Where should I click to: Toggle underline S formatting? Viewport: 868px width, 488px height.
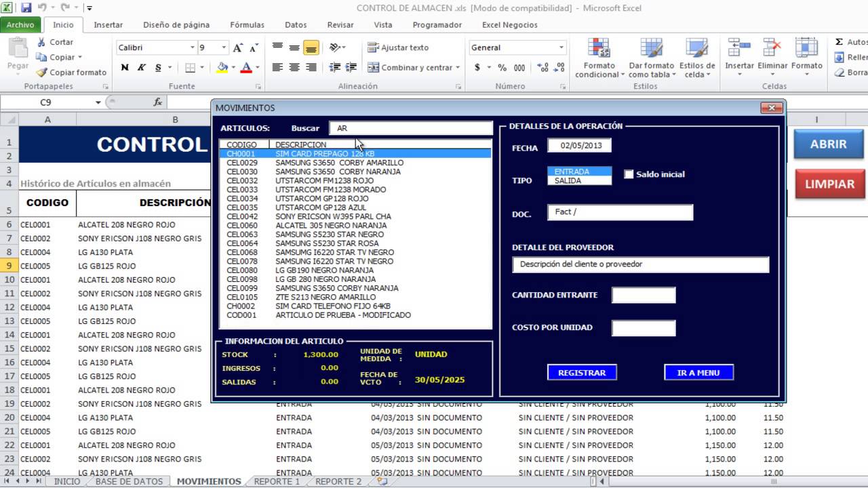159,67
